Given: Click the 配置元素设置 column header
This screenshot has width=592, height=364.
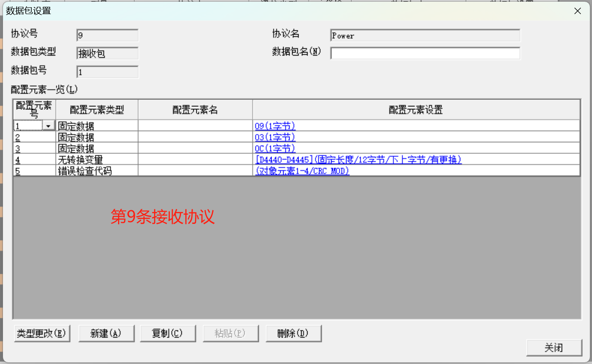Looking at the screenshot, I should click(x=416, y=110).
